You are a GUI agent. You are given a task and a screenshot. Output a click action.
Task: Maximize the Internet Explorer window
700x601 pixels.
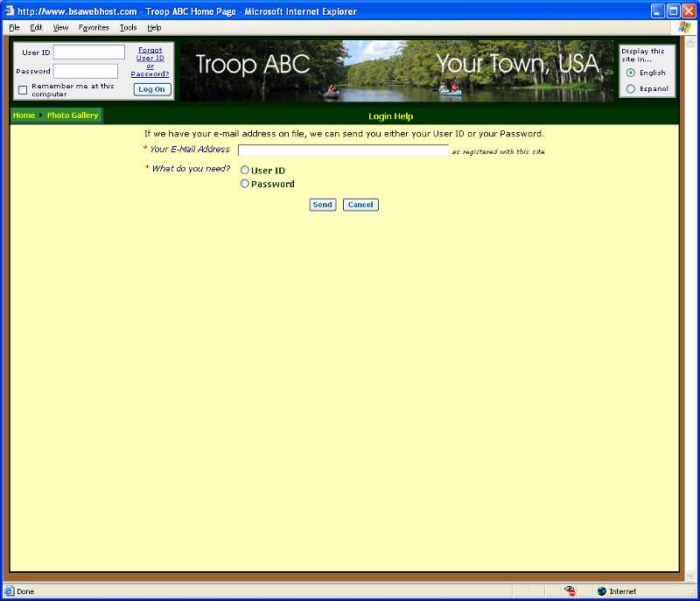(673, 10)
